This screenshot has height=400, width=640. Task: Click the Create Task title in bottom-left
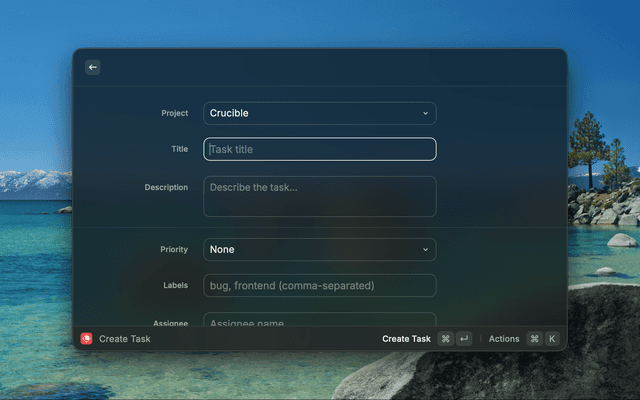(125, 339)
